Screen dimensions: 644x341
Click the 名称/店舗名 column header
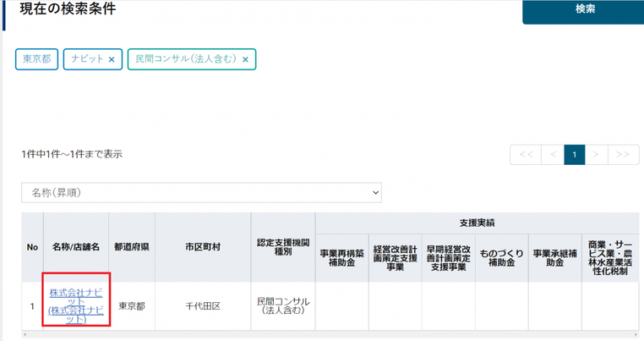(76, 247)
